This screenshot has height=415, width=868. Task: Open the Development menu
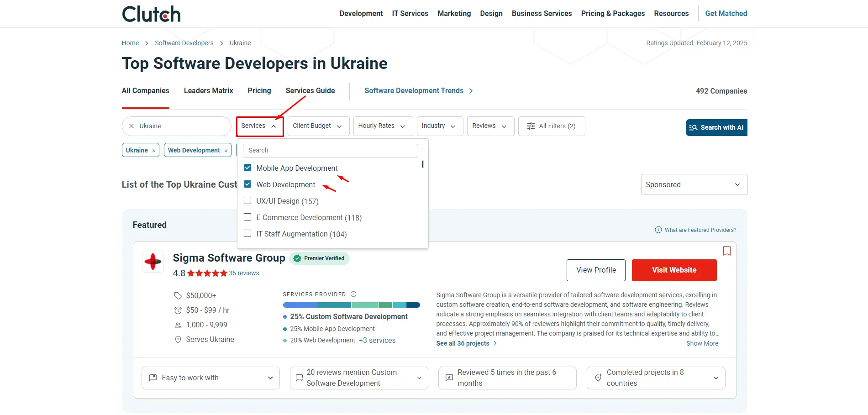point(361,14)
